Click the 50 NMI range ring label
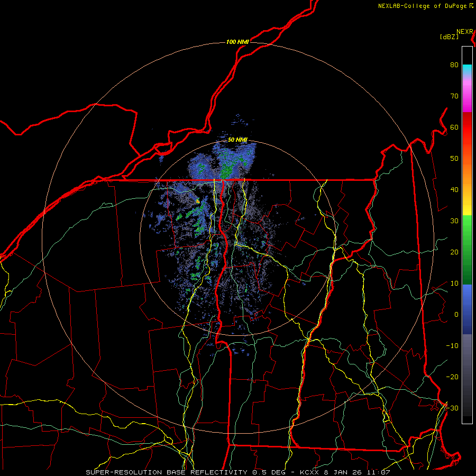This screenshot has width=476, height=476. (x=237, y=140)
